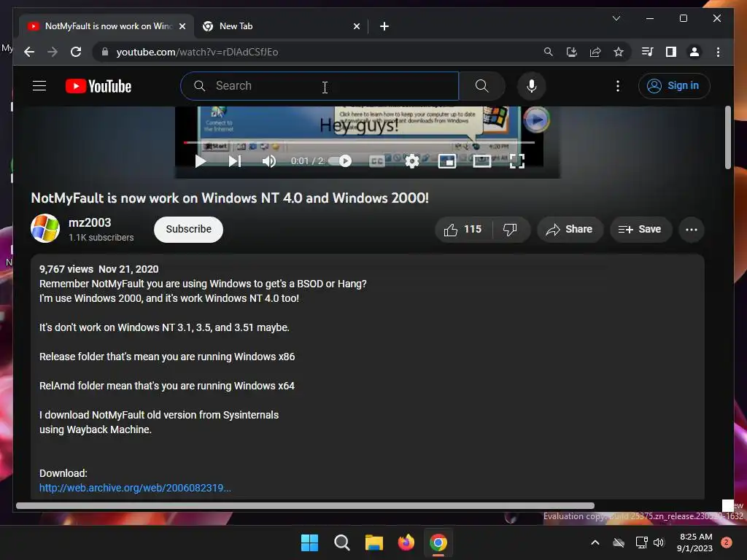The width and height of the screenshot is (747, 560).
Task: Open File Explorer from the taskbar
Action: 374,542
